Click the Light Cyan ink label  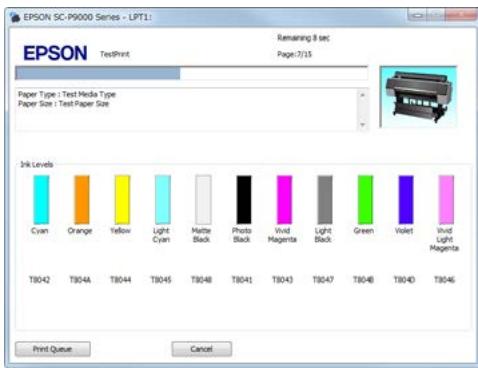[x=161, y=235]
